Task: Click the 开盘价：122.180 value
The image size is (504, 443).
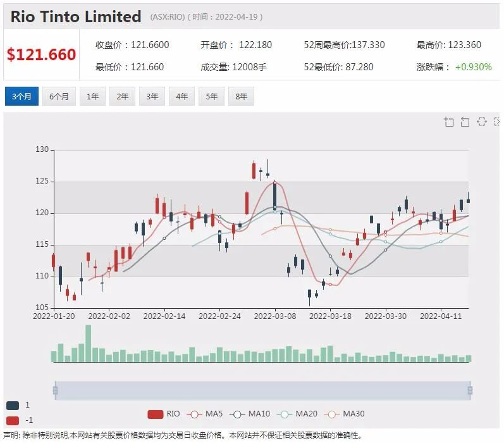Action: [x=237, y=45]
